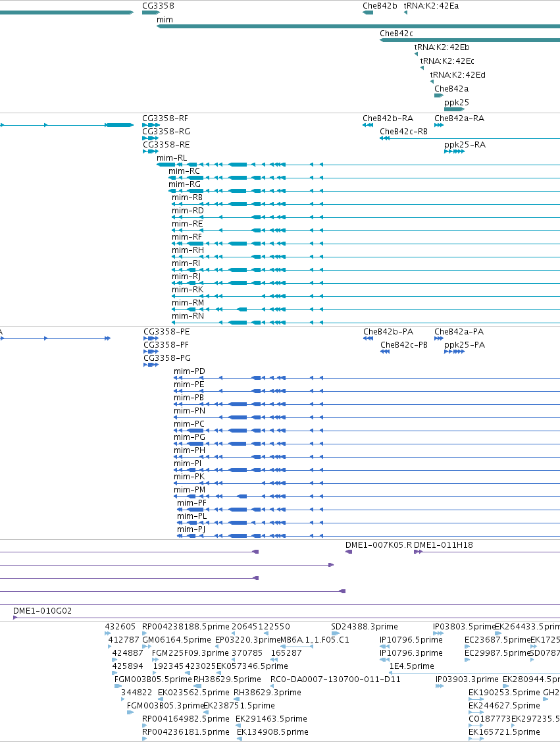Select the mim-RF transcript label
This screenshot has width=560, height=742.
coord(186,237)
